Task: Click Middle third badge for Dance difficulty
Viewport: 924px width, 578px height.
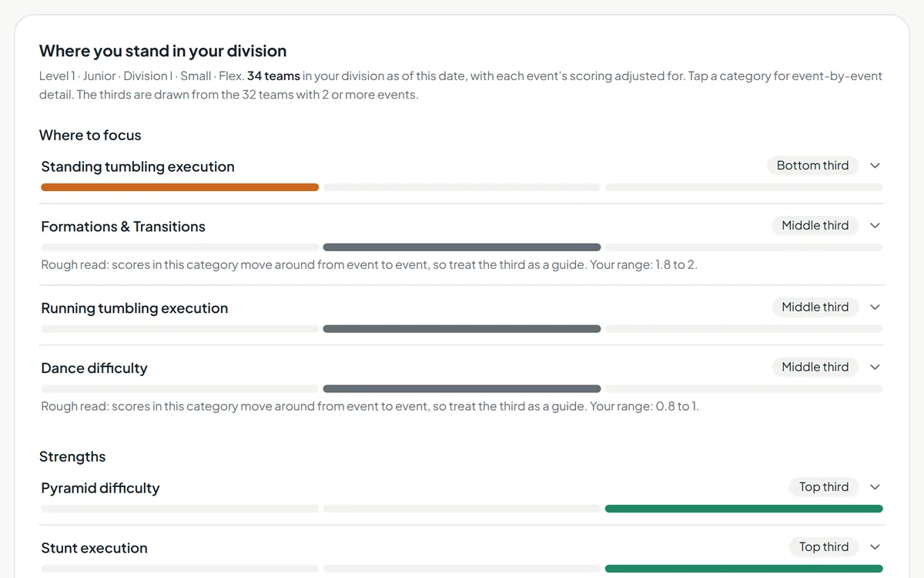Action: point(815,368)
